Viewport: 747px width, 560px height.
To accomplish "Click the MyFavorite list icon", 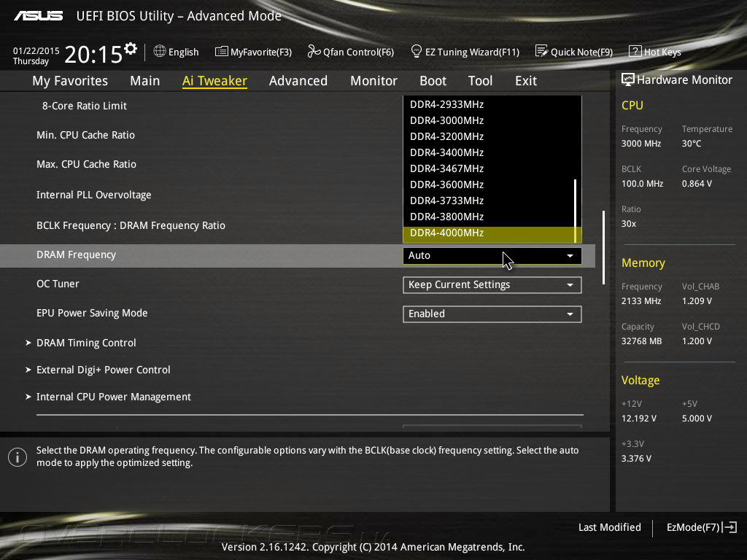I will pos(221,52).
